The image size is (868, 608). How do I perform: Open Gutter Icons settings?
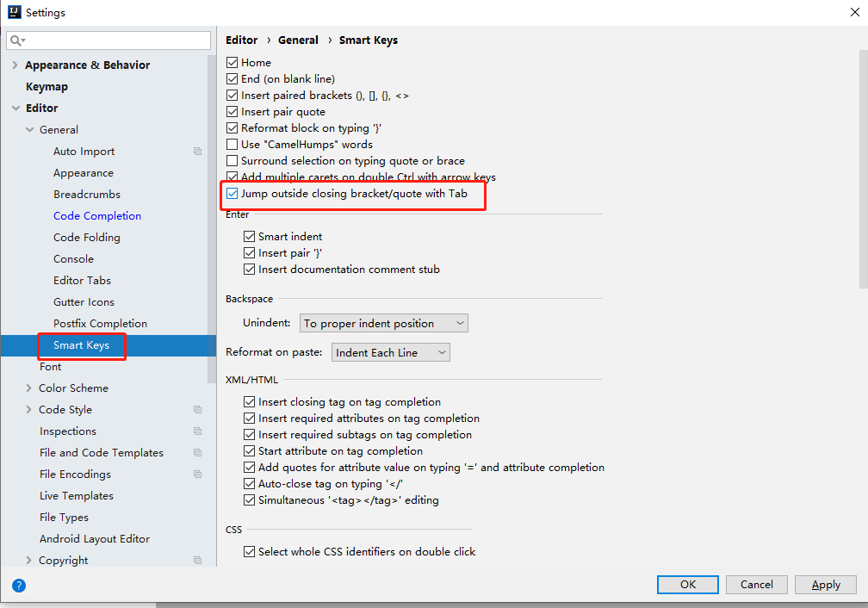click(x=84, y=302)
